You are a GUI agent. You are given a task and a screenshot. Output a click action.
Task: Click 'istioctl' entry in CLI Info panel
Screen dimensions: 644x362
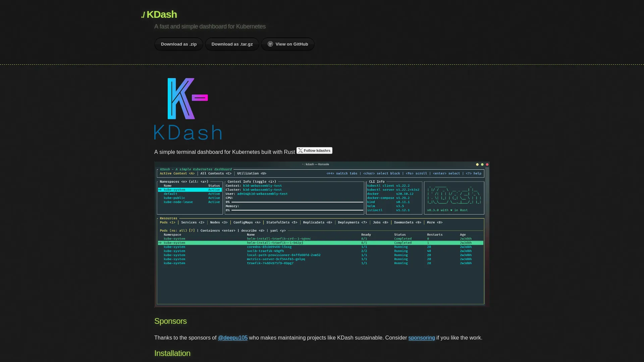375,210
